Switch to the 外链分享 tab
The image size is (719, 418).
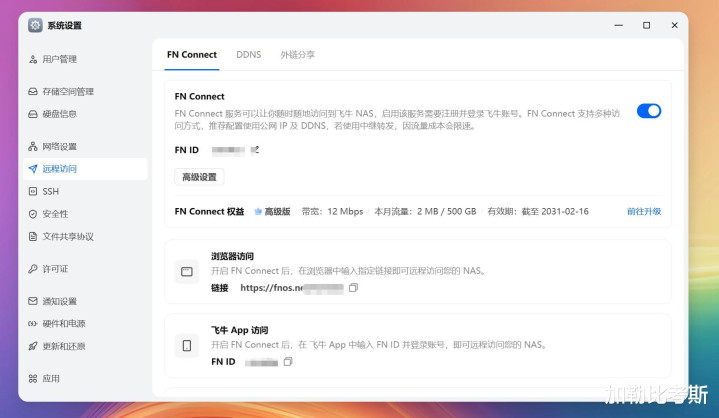point(298,55)
